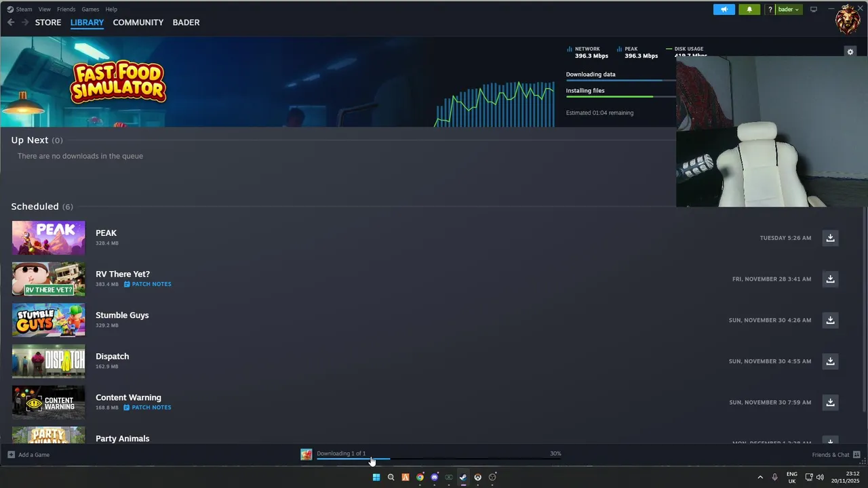
Task: Open Chrome from the taskbar
Action: pos(420,477)
